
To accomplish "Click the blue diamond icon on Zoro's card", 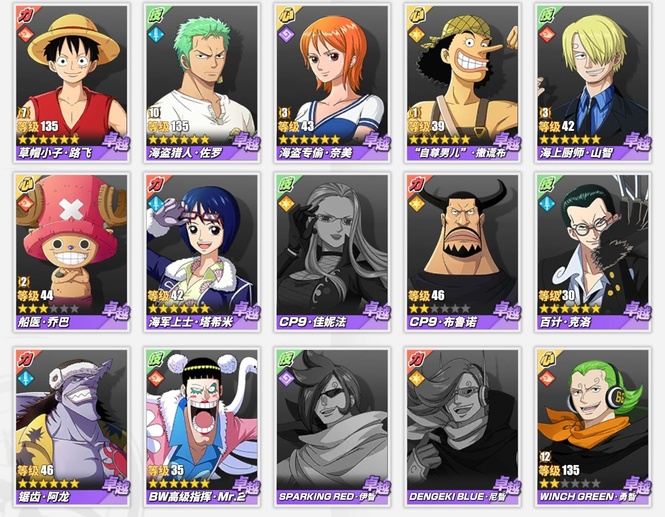I will (156, 34).
